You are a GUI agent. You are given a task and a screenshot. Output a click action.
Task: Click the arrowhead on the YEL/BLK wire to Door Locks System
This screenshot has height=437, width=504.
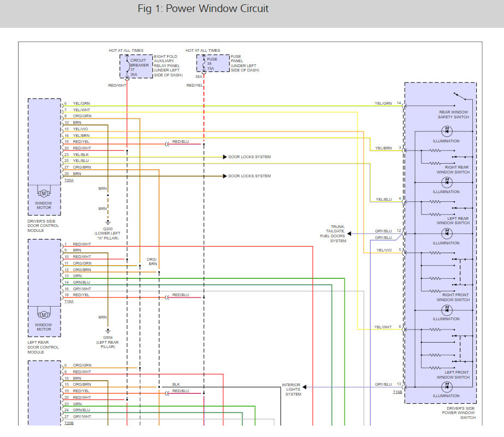pos(225,157)
